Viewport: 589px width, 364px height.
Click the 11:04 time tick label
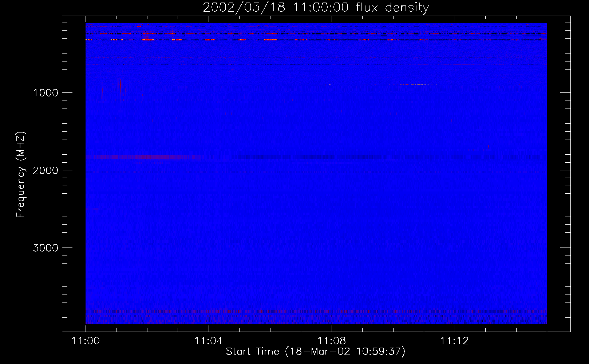coord(209,341)
